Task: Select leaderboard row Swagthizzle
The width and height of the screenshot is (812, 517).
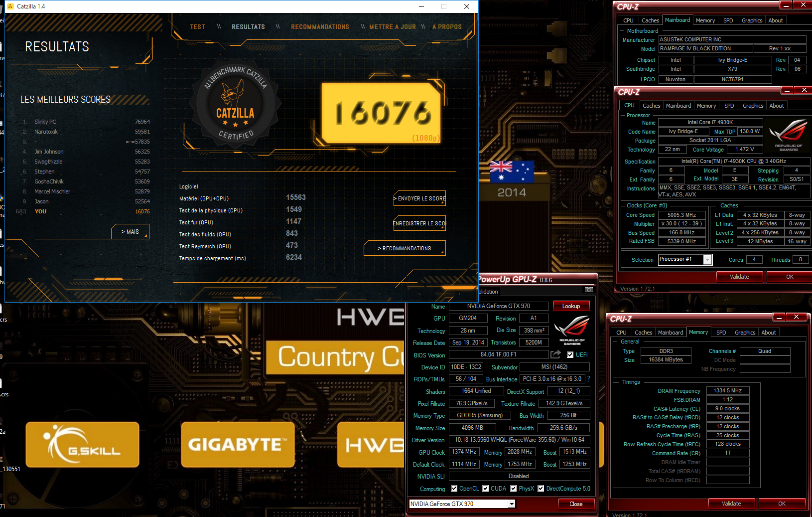Action: pos(86,162)
